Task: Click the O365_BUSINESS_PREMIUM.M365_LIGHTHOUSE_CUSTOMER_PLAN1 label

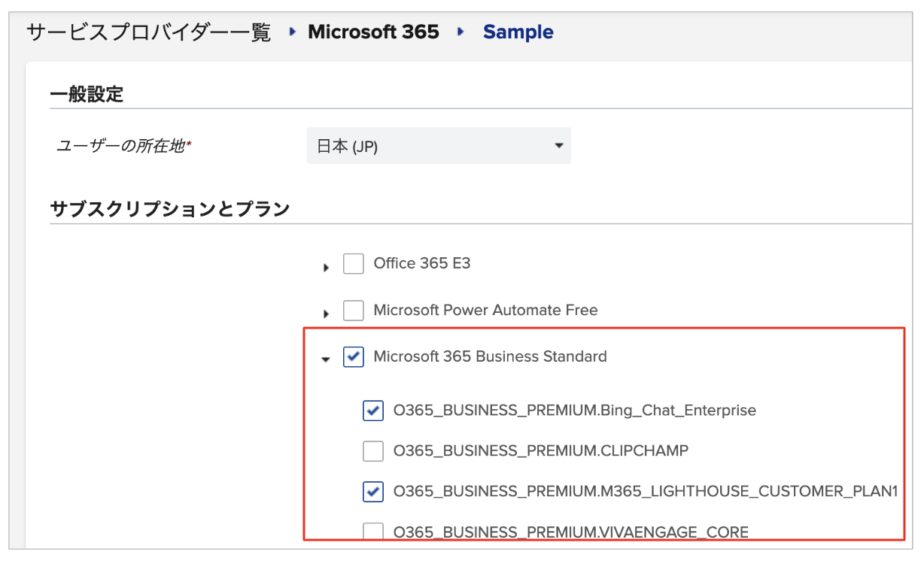Action: click(646, 492)
